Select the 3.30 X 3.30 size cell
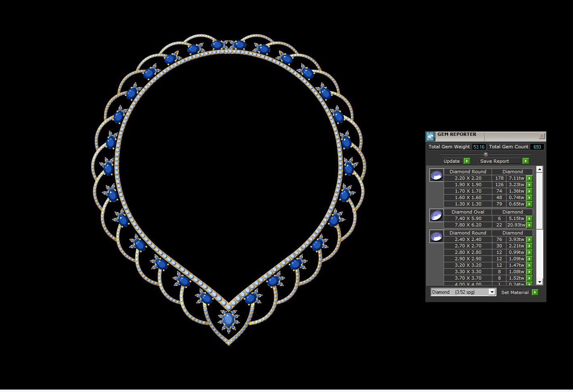573x392 pixels. tap(468, 272)
